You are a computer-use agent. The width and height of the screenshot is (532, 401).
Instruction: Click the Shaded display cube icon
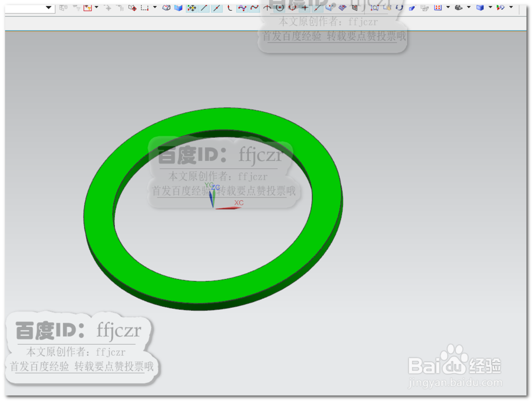click(x=480, y=7)
